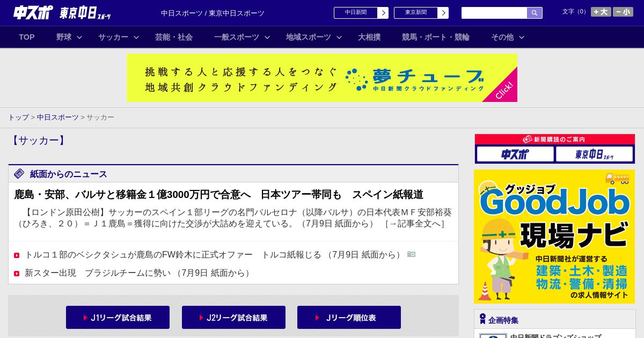This screenshot has width=644, height=338.
Task: Click into the header search field
Action: pos(494,13)
